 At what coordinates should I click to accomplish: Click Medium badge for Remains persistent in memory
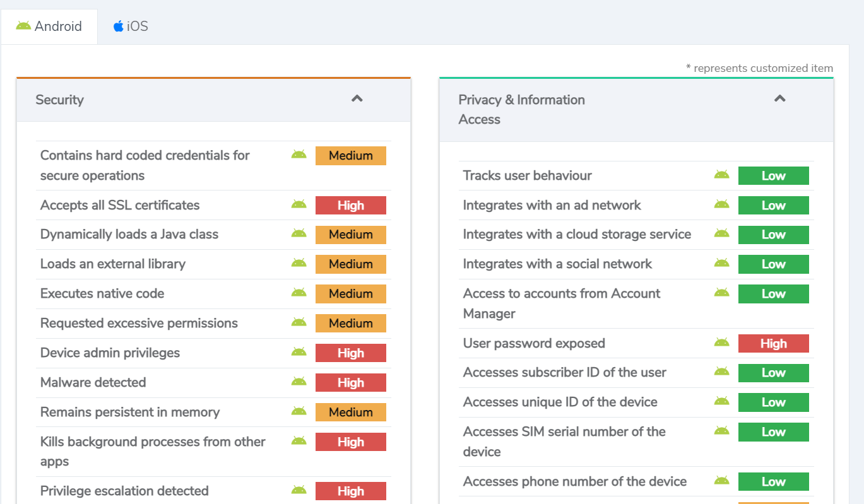click(350, 413)
